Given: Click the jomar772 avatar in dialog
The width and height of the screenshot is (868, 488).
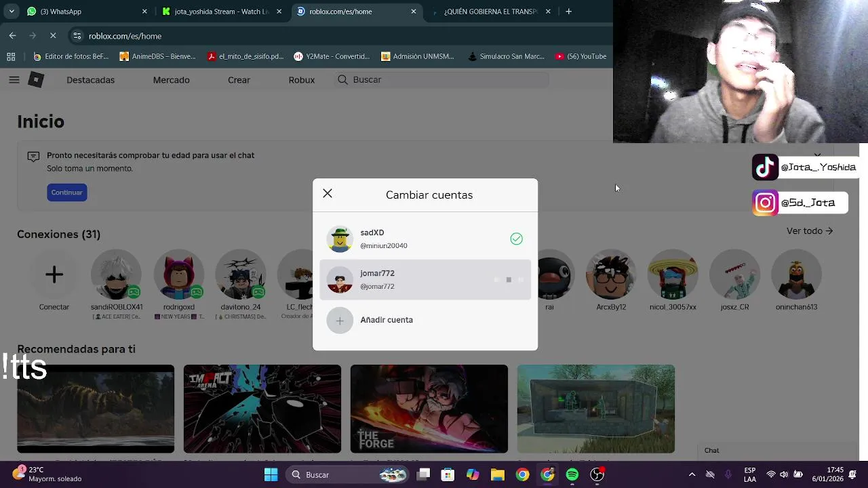Looking at the screenshot, I should tap(340, 280).
